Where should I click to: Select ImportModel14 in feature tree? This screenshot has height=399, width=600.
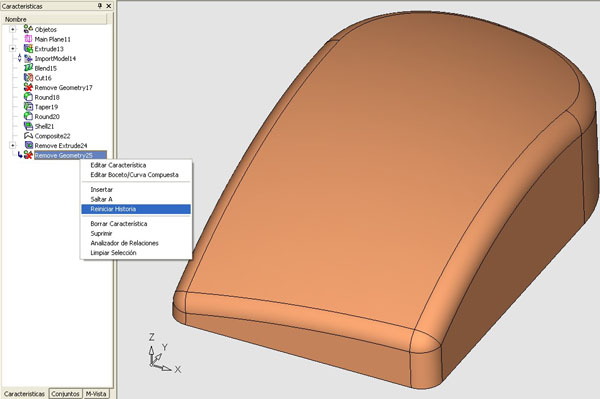55,59
